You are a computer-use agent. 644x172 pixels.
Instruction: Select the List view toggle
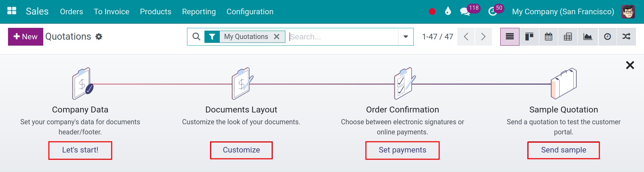click(510, 37)
